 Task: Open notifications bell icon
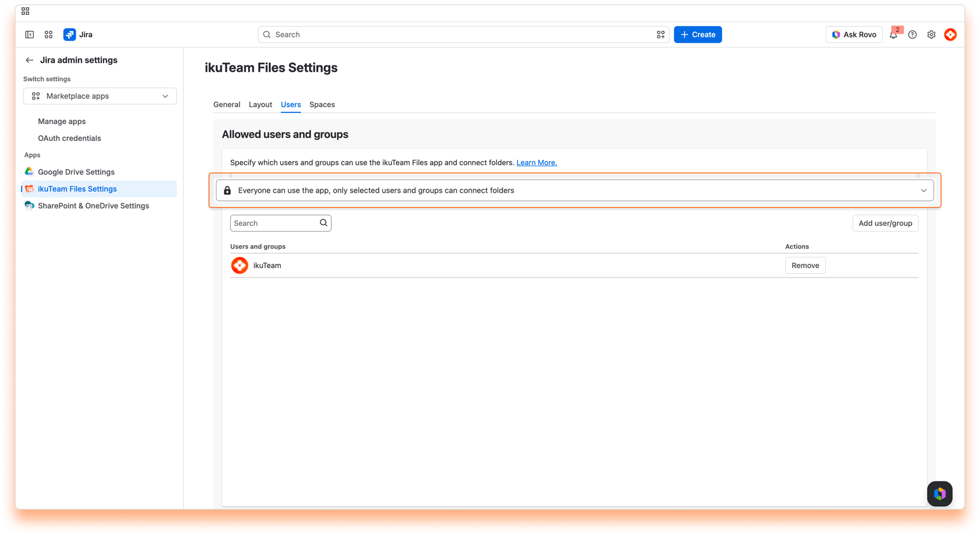[x=893, y=34]
